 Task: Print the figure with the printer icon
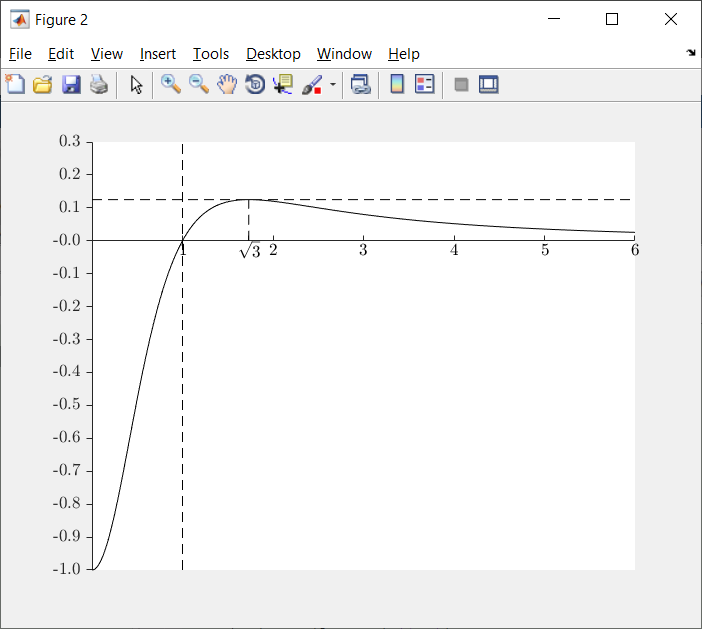[99, 84]
